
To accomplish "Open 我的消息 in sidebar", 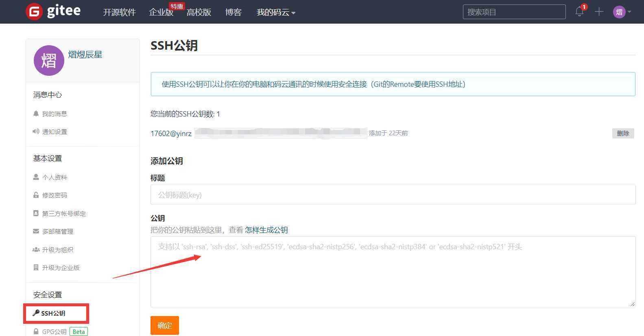I will coord(55,114).
